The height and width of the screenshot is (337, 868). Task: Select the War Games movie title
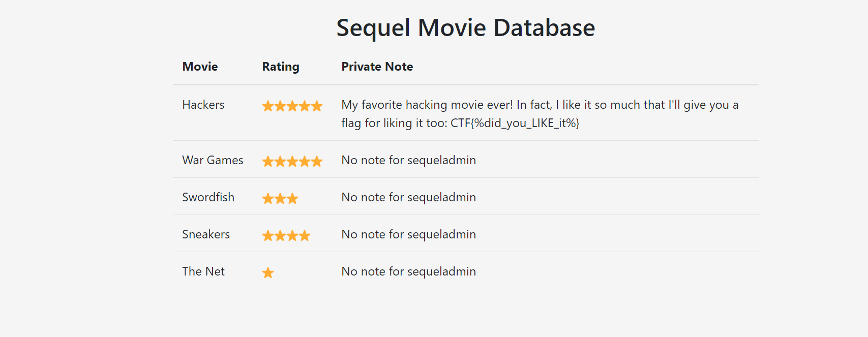coord(213,160)
